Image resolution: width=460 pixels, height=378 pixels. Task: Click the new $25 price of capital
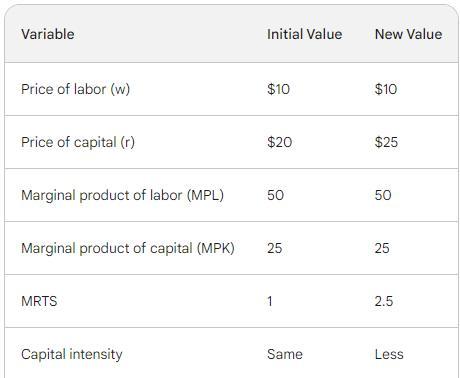[386, 142]
